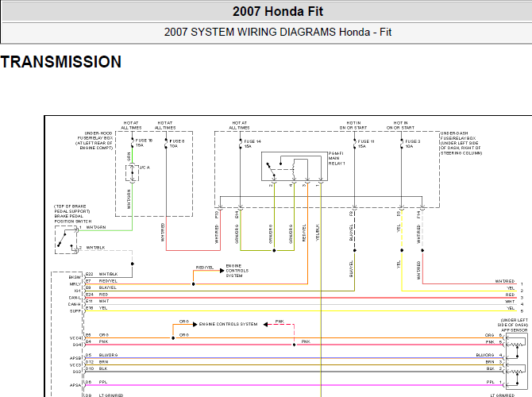Viewport: 532px width, 397px height.
Task: Click the D12 BRN terminal label
Action: tap(97, 362)
